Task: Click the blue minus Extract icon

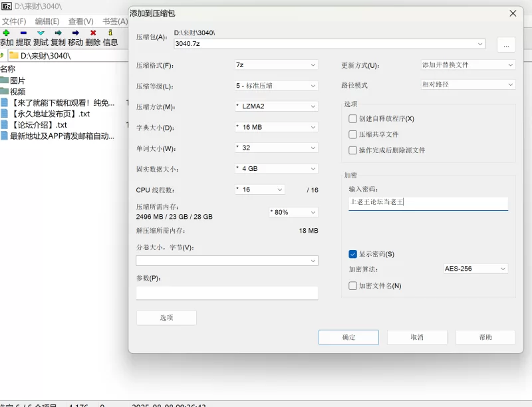Action: tap(23, 33)
